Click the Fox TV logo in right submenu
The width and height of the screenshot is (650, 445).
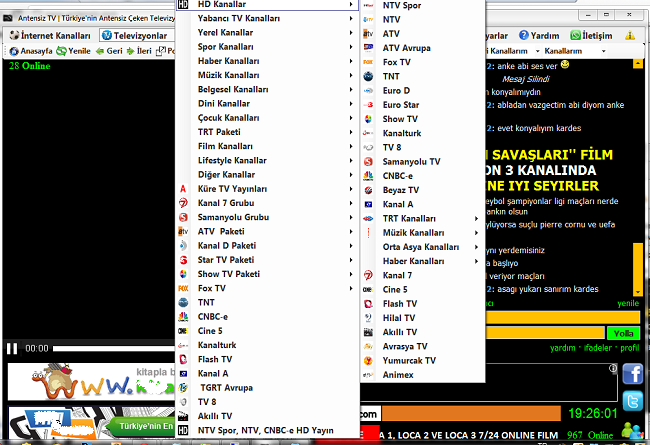368,62
